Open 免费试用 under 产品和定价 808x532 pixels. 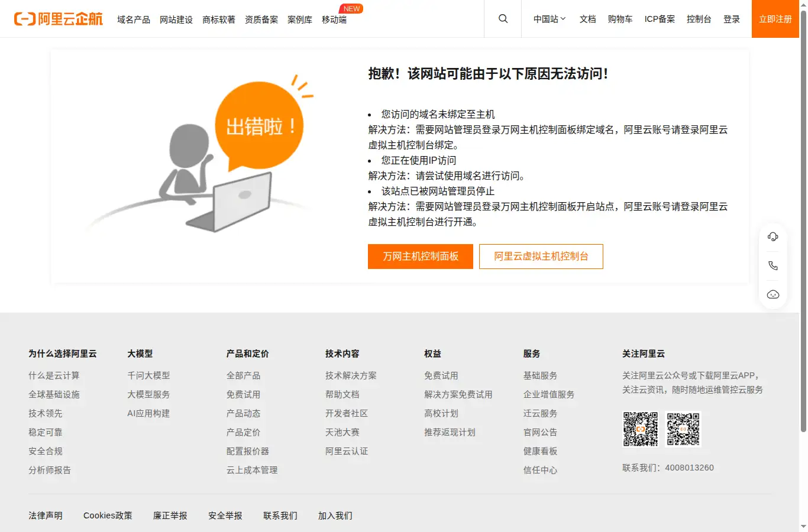(x=243, y=394)
